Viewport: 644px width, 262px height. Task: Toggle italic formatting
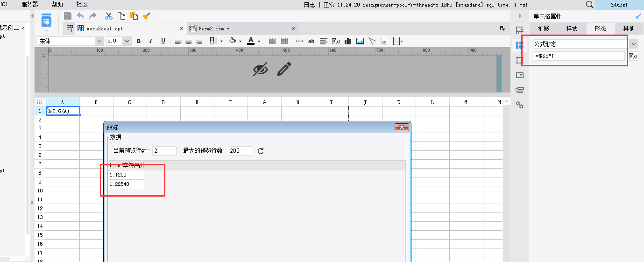[x=151, y=41]
